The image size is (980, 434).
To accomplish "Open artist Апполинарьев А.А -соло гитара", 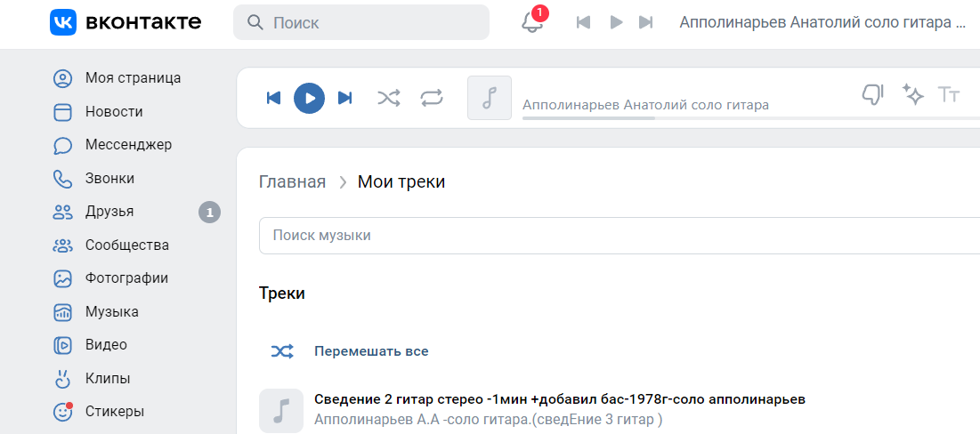I will point(488,419).
